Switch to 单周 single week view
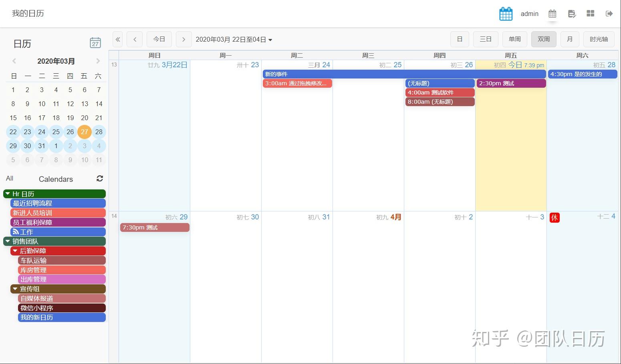Image resolution: width=621 pixels, height=364 pixels. (x=515, y=39)
